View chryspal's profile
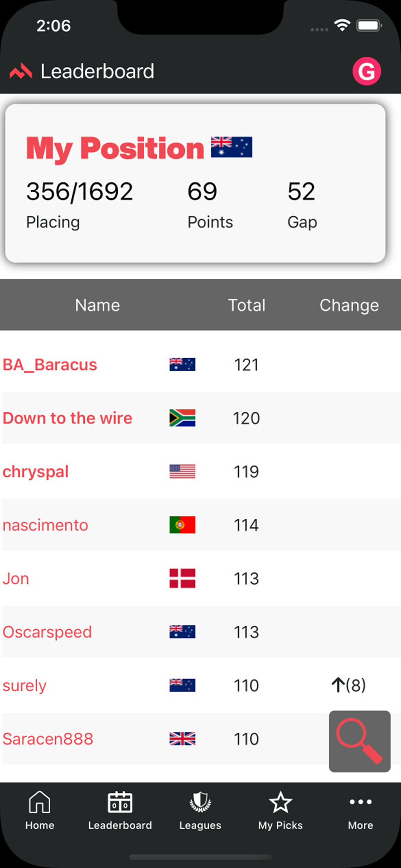This screenshot has width=401, height=868. tap(36, 472)
